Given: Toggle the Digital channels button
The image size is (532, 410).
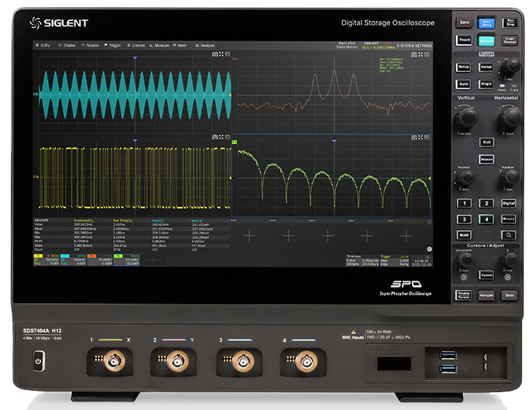Looking at the screenshot, I should click(509, 203).
